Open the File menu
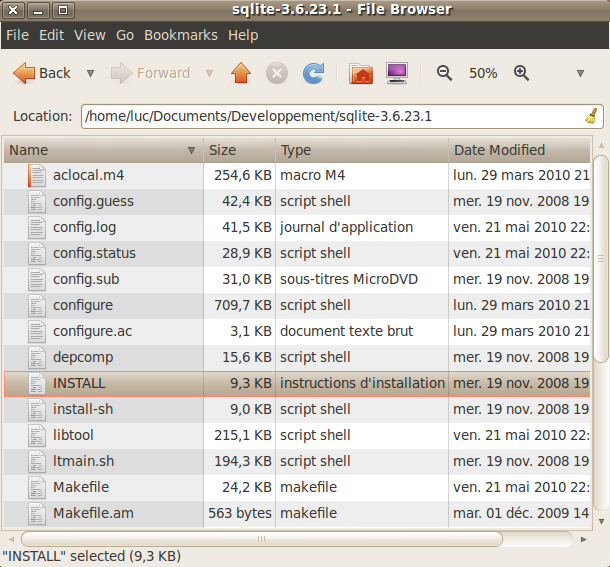The width and height of the screenshot is (610, 567). coord(18,35)
